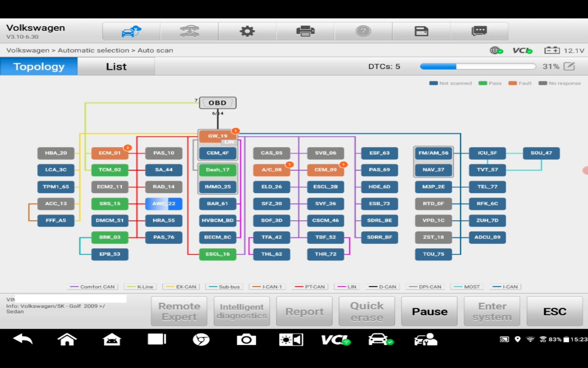Click the save disk icon

click(421, 31)
